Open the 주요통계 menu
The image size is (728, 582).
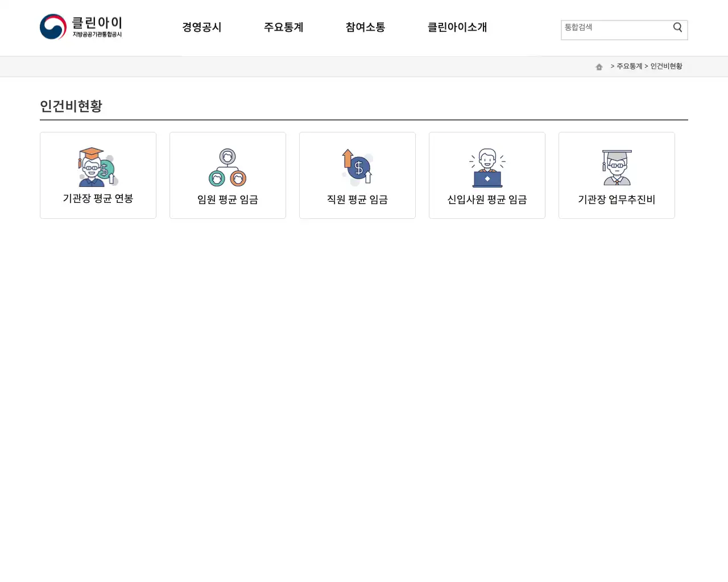[284, 27]
